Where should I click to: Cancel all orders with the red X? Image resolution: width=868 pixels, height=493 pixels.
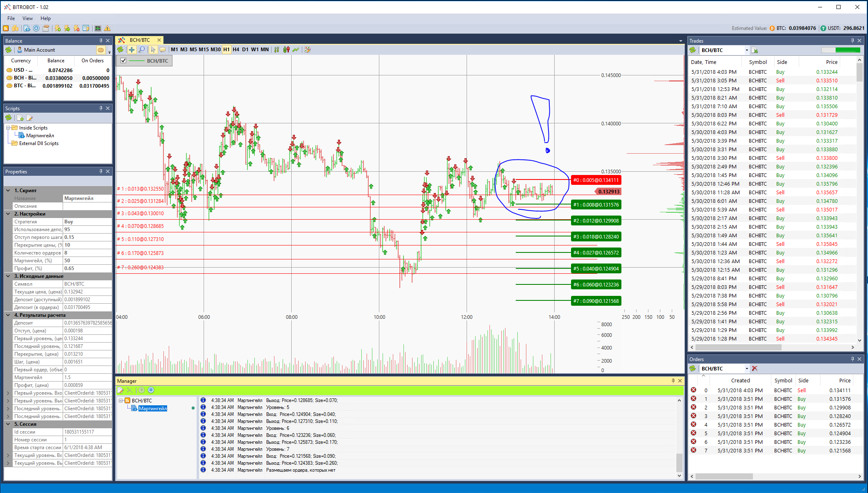(x=755, y=368)
